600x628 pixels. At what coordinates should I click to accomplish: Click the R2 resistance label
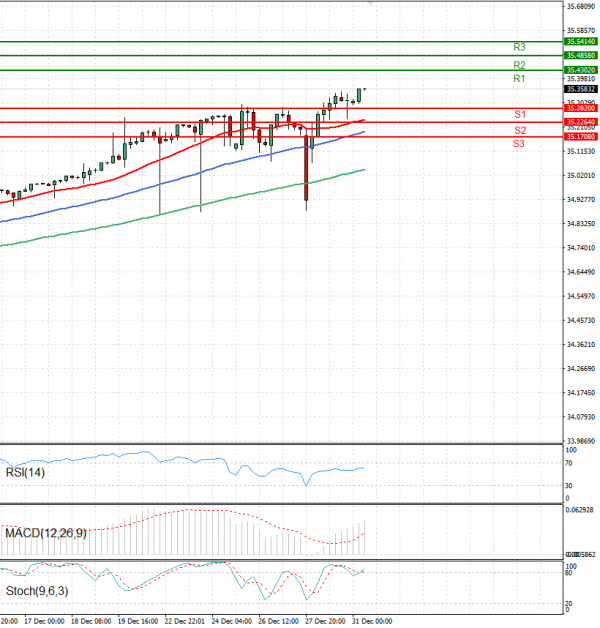click(519, 65)
